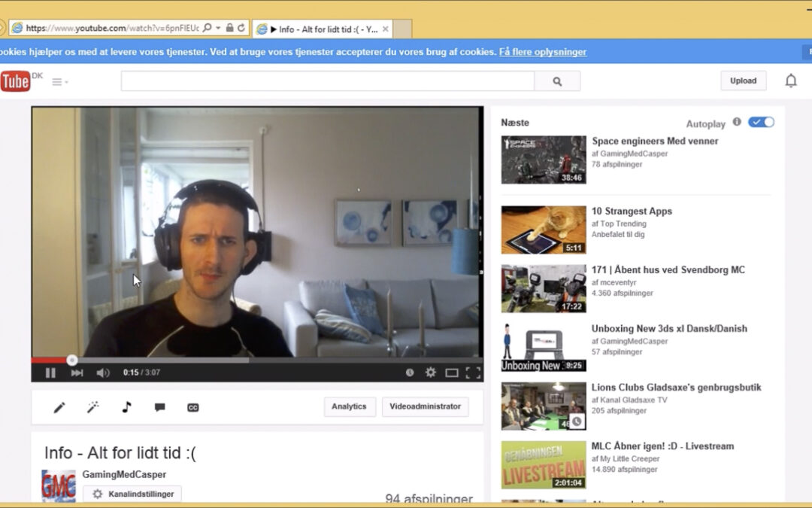
Task: Open the annotations speech bubble tool
Action: coord(159,407)
